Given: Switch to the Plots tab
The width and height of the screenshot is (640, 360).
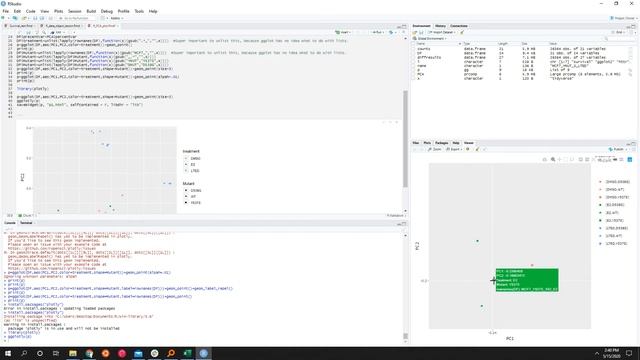Looking at the screenshot, I should tap(427, 143).
